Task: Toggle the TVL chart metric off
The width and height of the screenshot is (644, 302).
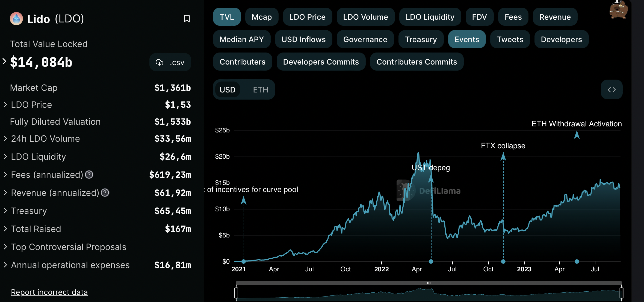Action: point(227,17)
